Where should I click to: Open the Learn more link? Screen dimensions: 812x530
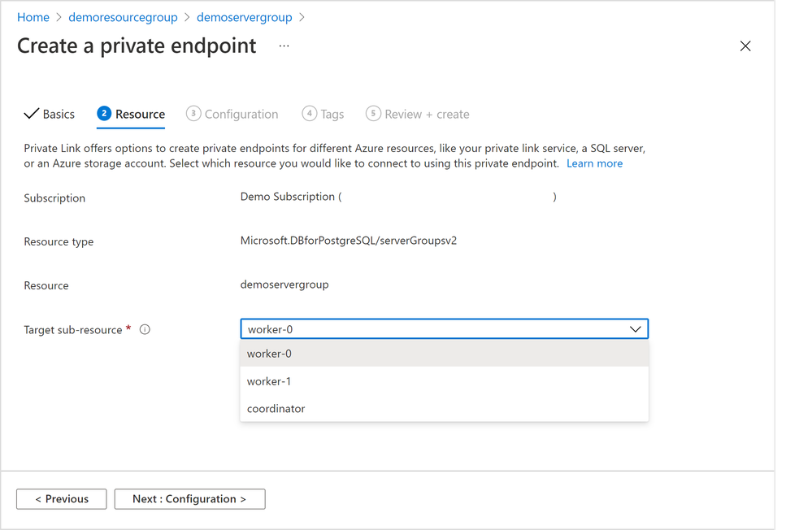[594, 163]
